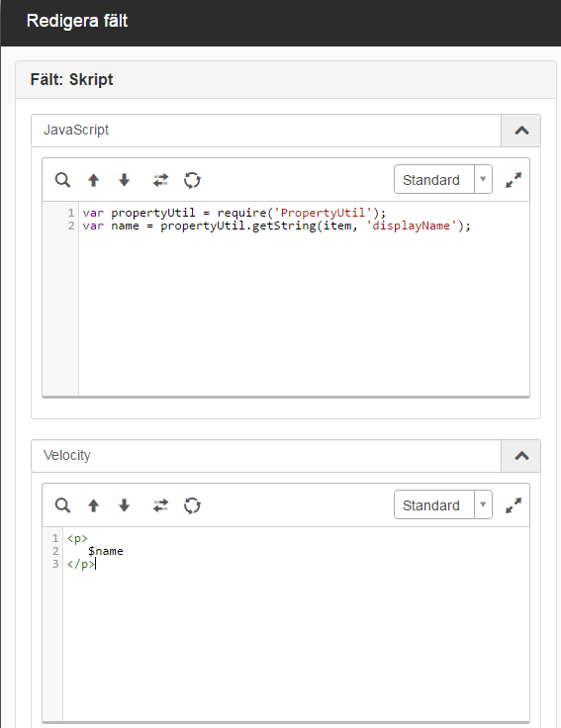The image size is (561, 728).
Task: Collapse the Velocity panel with chevron
Action: [521, 456]
